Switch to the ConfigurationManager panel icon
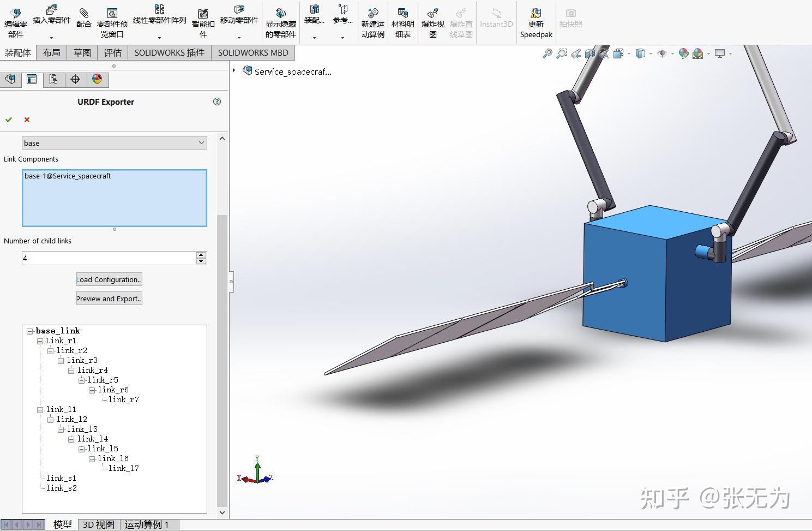812x531 pixels. pos(53,80)
